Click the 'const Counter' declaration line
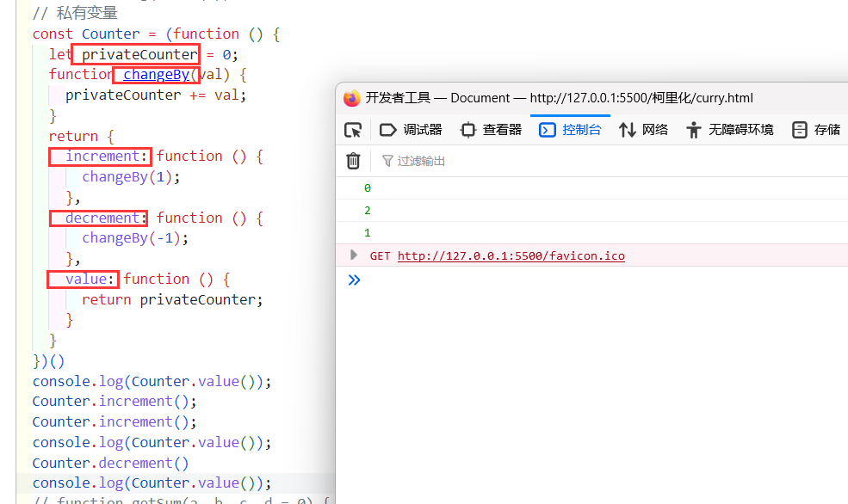 coord(157,34)
